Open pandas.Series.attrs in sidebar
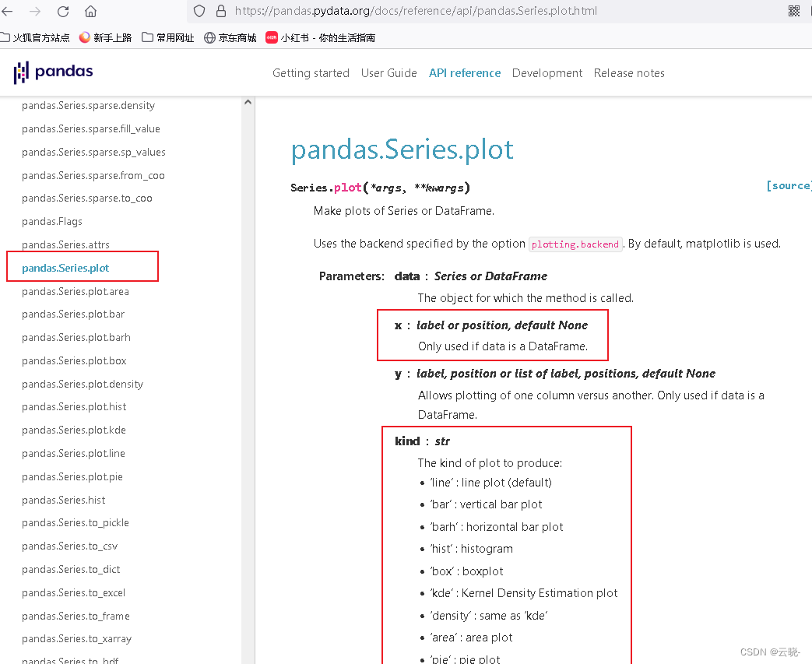812x664 pixels. [65, 244]
